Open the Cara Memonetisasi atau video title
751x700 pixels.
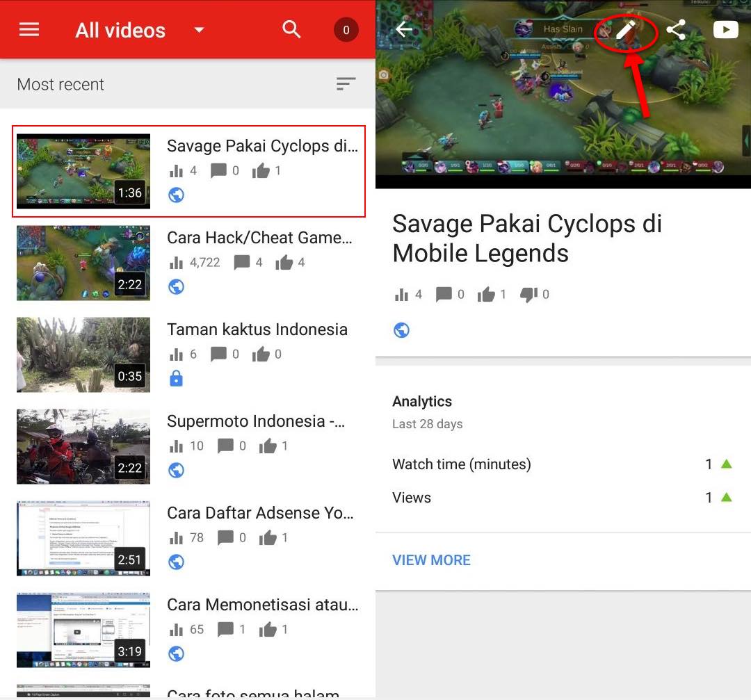(262, 605)
